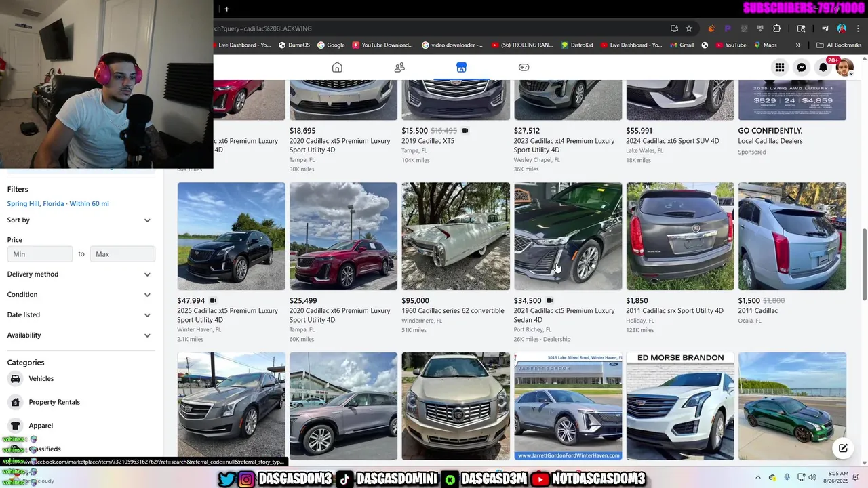Screen dimensions: 868x488
Task: Click the install app icon in address bar
Action: (x=674, y=28)
